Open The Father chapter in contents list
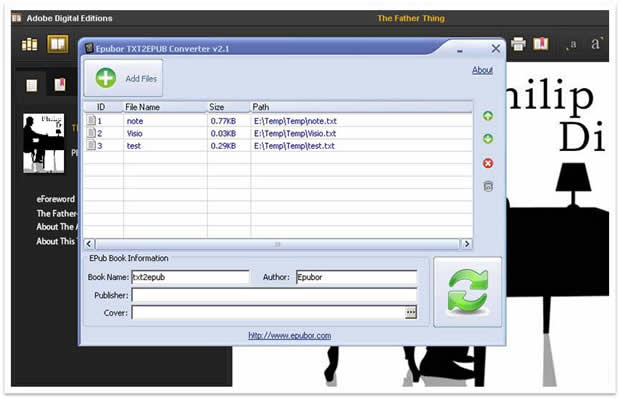620x399 pixels. (57, 213)
